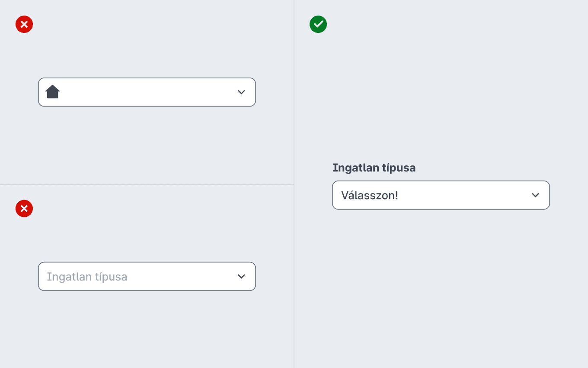Click the empty area right of the green checkmark

(x=454, y=24)
